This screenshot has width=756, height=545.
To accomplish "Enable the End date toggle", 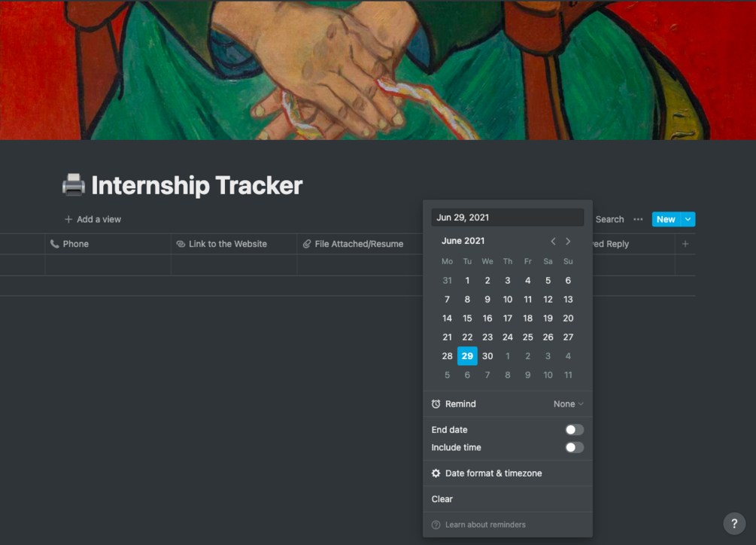I will click(574, 429).
